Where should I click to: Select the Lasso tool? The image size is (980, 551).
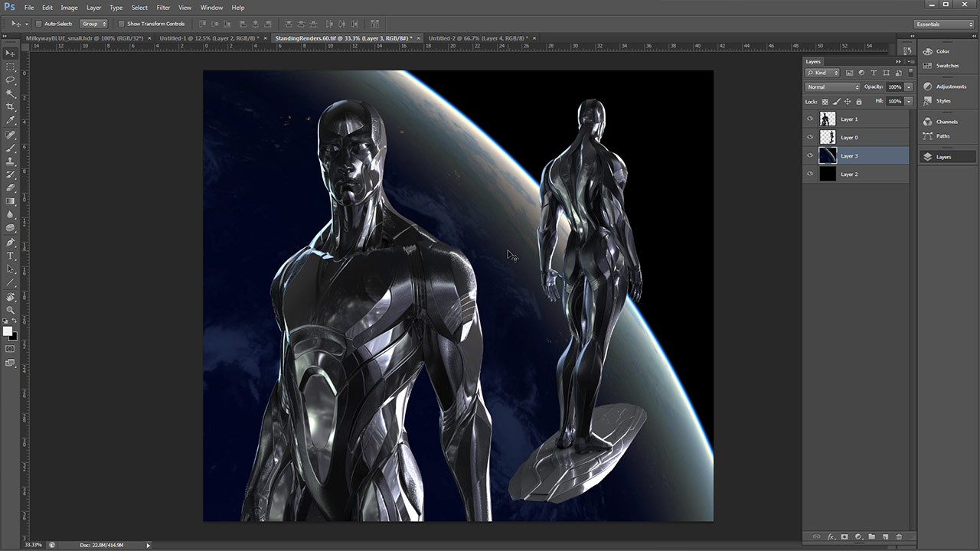[11, 80]
